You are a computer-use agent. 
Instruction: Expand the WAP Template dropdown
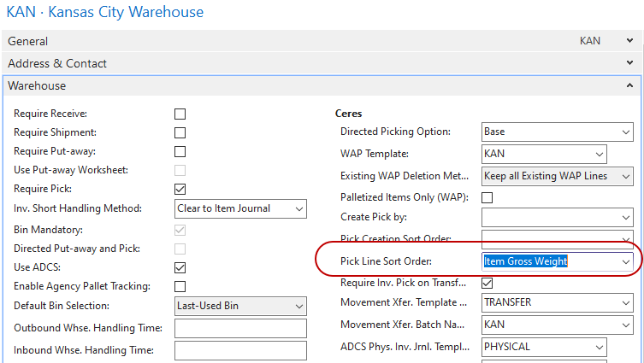click(x=599, y=155)
